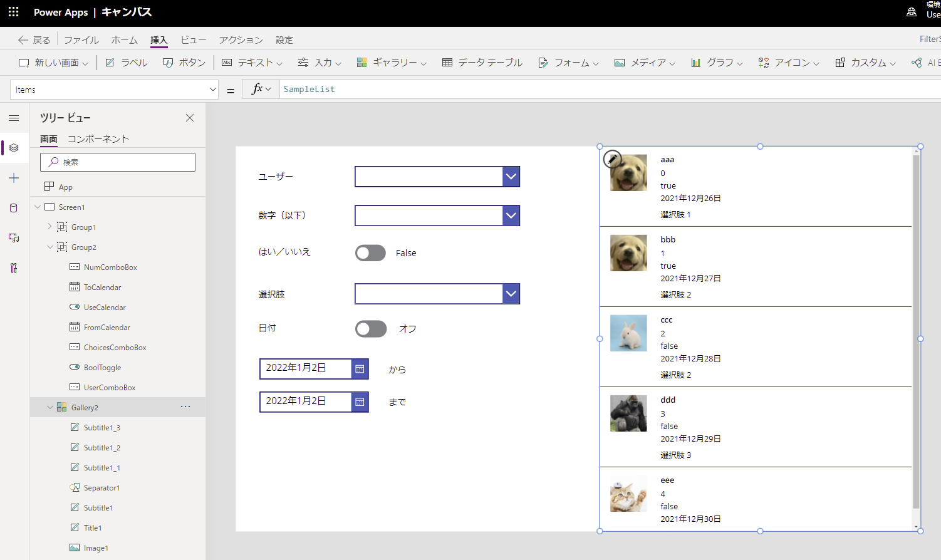This screenshot has height=560, width=941.
Task: Switch to the ビュー tab
Action: pos(194,40)
